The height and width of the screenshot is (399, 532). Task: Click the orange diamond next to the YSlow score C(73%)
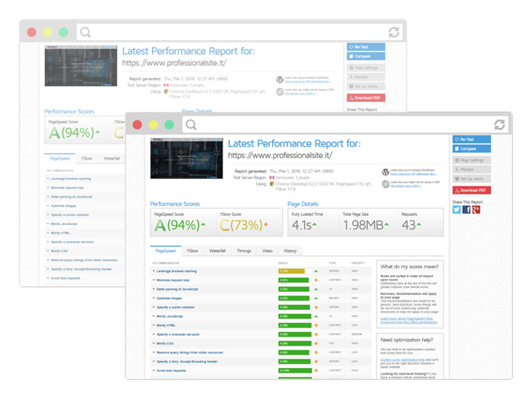pos(266,224)
